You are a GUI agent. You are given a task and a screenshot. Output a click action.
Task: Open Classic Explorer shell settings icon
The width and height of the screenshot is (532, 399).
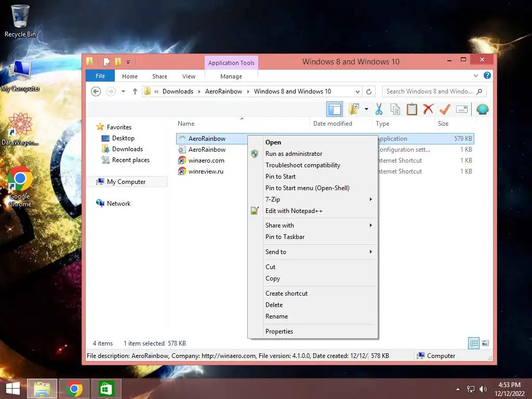point(482,109)
